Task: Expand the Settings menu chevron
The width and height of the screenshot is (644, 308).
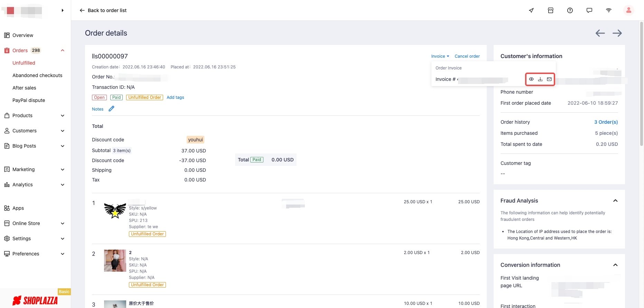Action: [63, 239]
